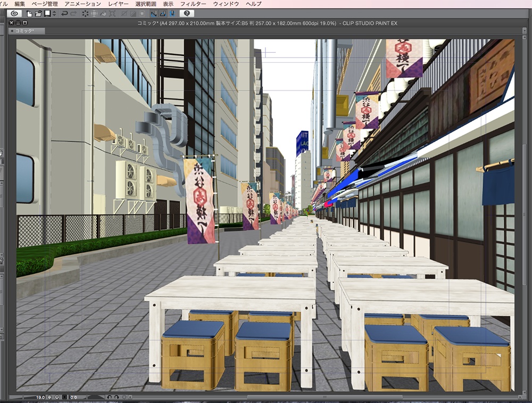Open the zoom level dropdown
This screenshot has height=403, width=532.
57,397
